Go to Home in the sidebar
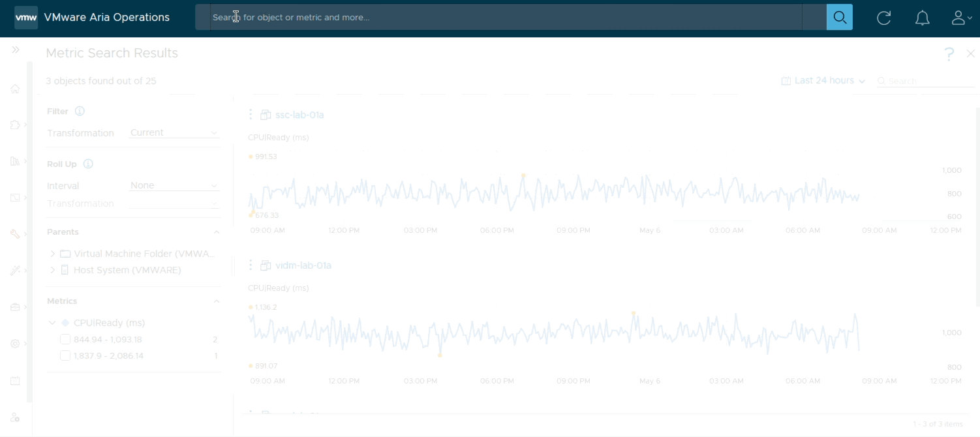Screen dimensions: 980x437 [x=15, y=89]
